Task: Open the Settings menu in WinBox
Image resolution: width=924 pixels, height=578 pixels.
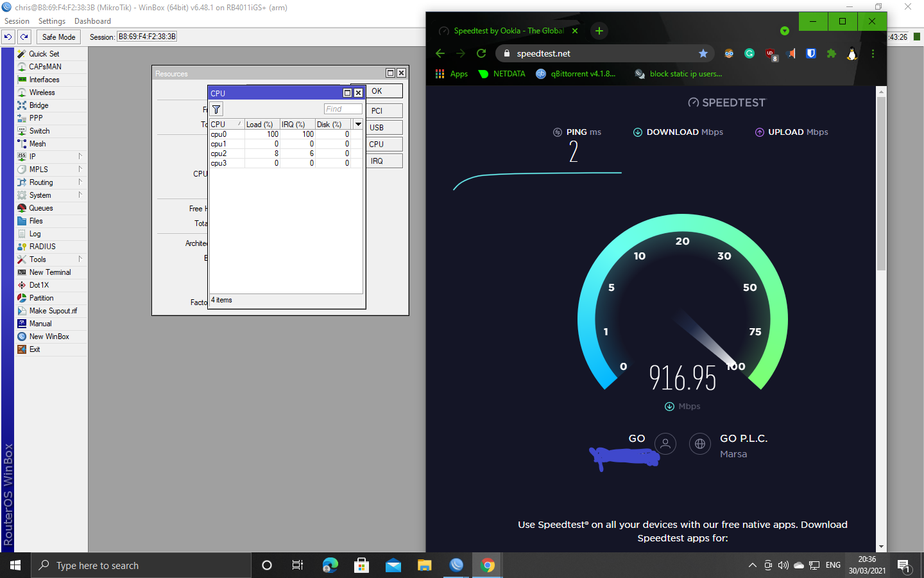Action: (52, 21)
